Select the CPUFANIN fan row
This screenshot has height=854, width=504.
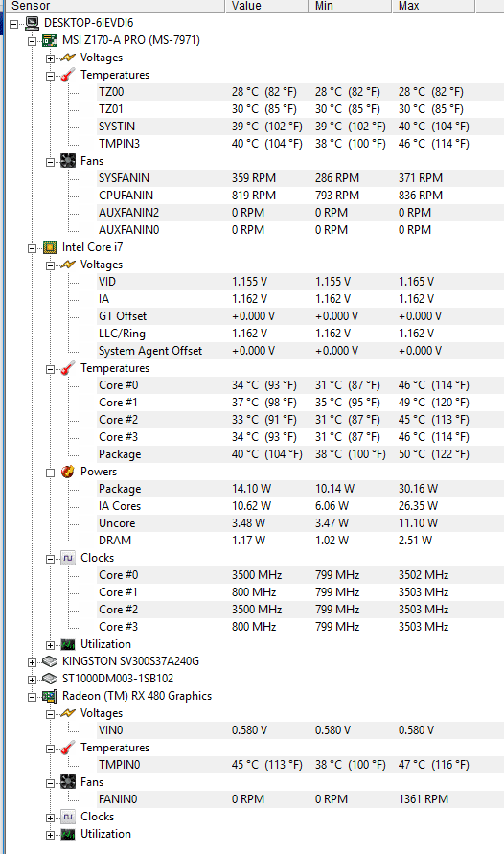click(x=300, y=195)
